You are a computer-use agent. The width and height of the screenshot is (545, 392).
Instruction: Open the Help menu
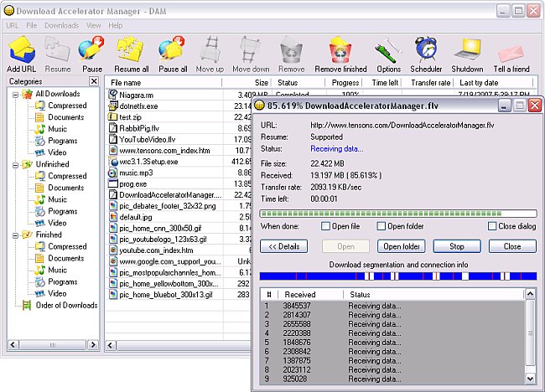click(115, 25)
